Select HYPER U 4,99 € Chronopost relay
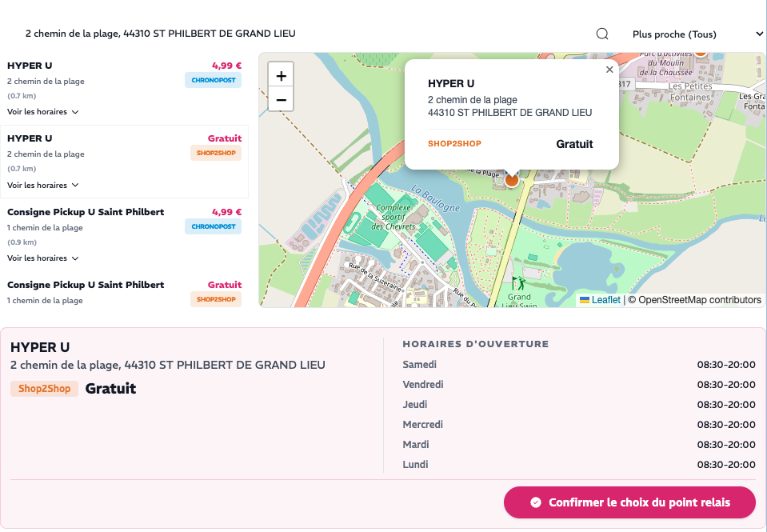 (x=124, y=89)
